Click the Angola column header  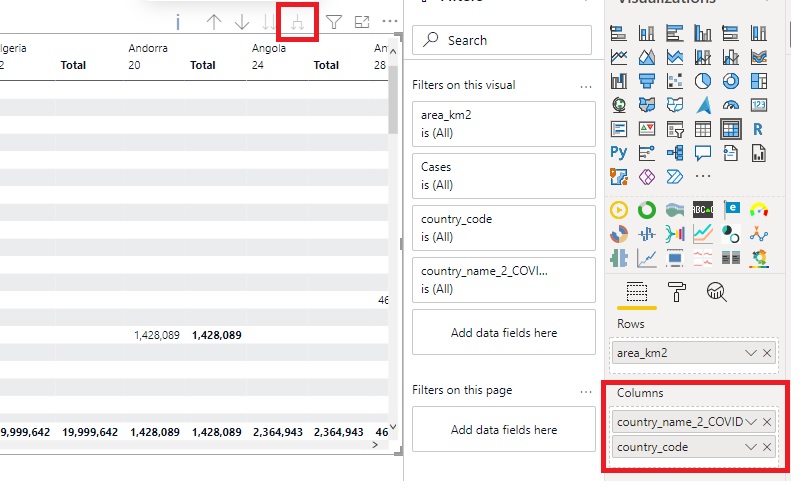[269, 48]
